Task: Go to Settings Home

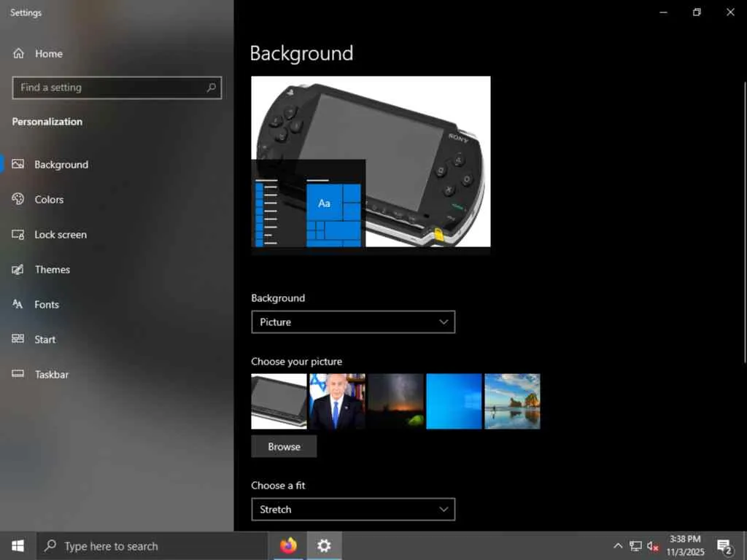Action: pyautogui.click(x=38, y=54)
